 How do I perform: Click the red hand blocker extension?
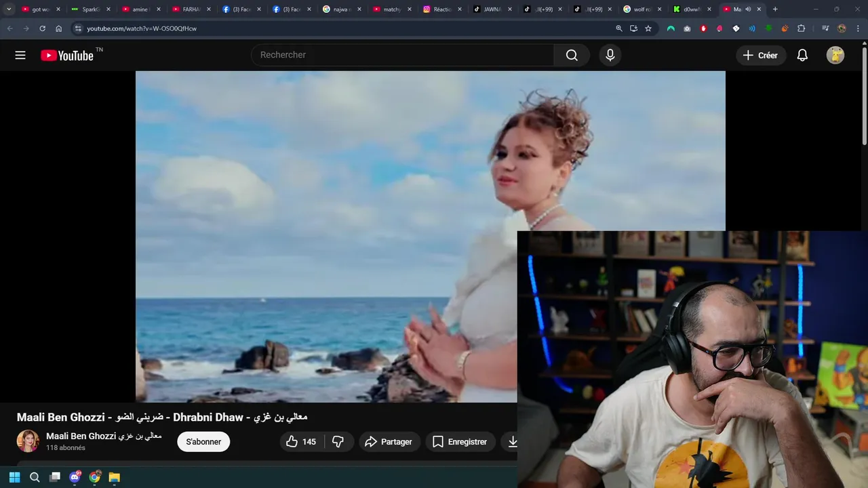pos(703,28)
